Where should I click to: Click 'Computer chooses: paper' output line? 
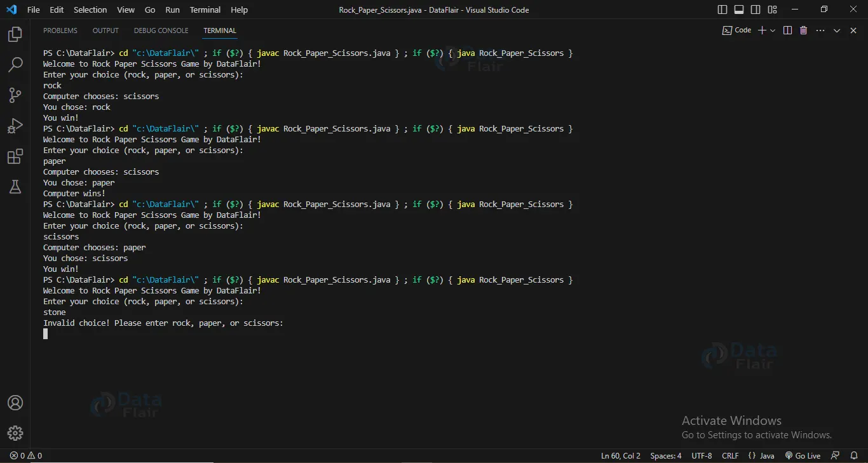(x=95, y=247)
